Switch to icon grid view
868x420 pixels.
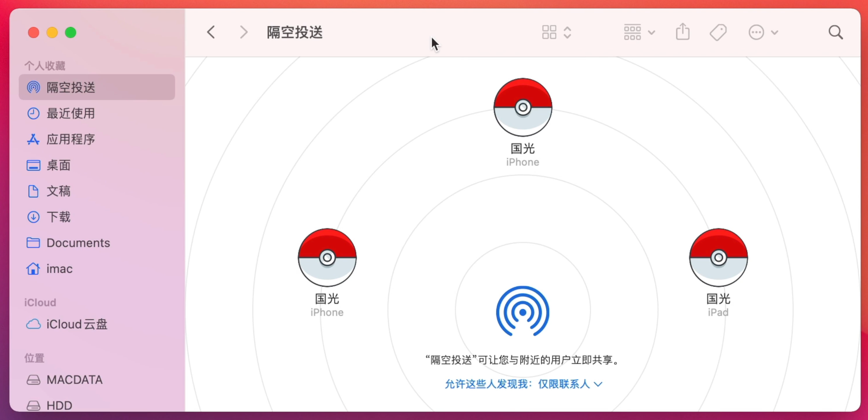pyautogui.click(x=549, y=32)
